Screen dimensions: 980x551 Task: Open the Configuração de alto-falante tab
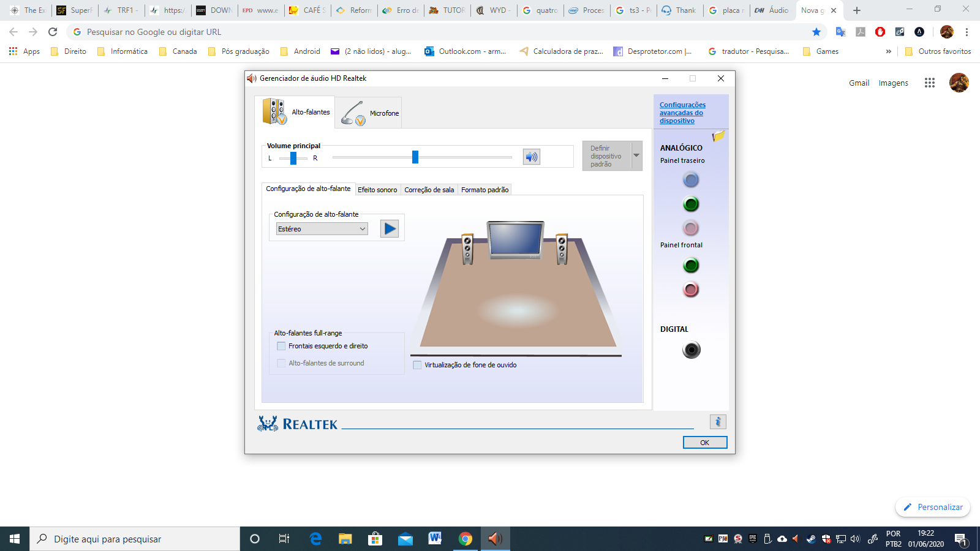pos(308,189)
